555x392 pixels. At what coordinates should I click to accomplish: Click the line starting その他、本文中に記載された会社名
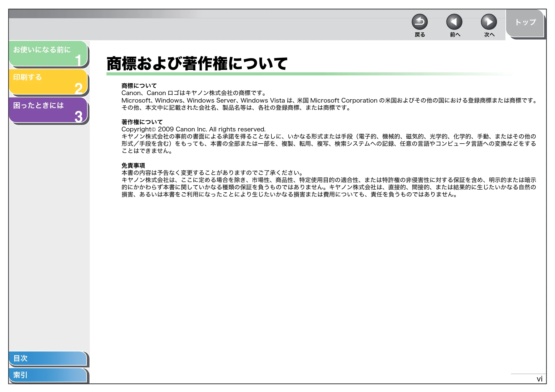[236, 108]
